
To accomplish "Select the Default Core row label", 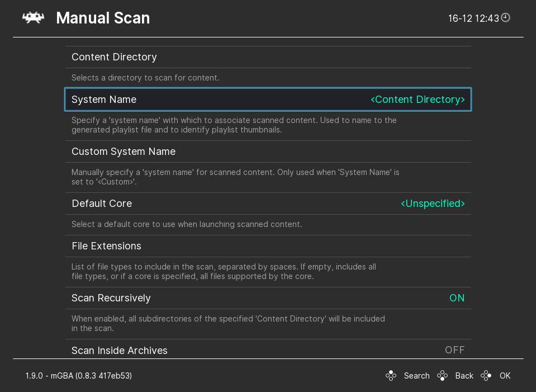I will pyautogui.click(x=102, y=204).
